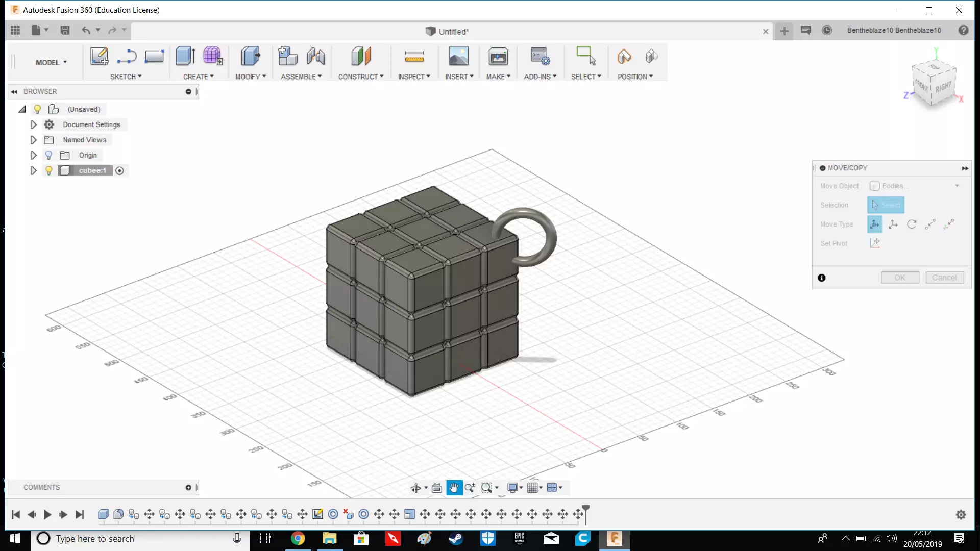980x551 pixels.
Task: Open timeline settings gear icon
Action: click(x=961, y=514)
